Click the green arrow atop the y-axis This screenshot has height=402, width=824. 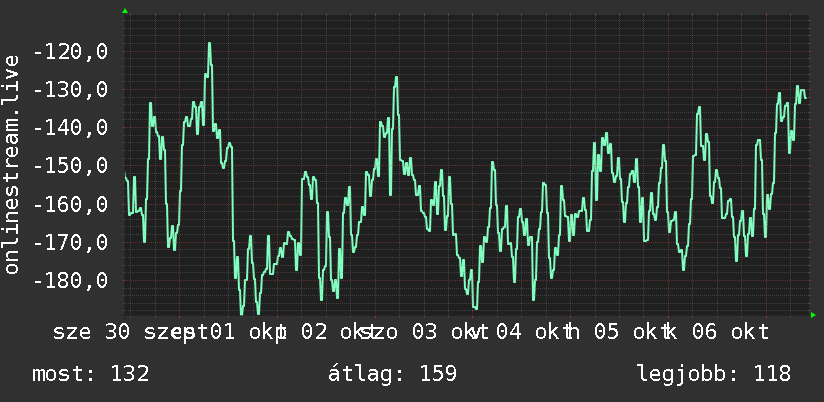tap(125, 11)
